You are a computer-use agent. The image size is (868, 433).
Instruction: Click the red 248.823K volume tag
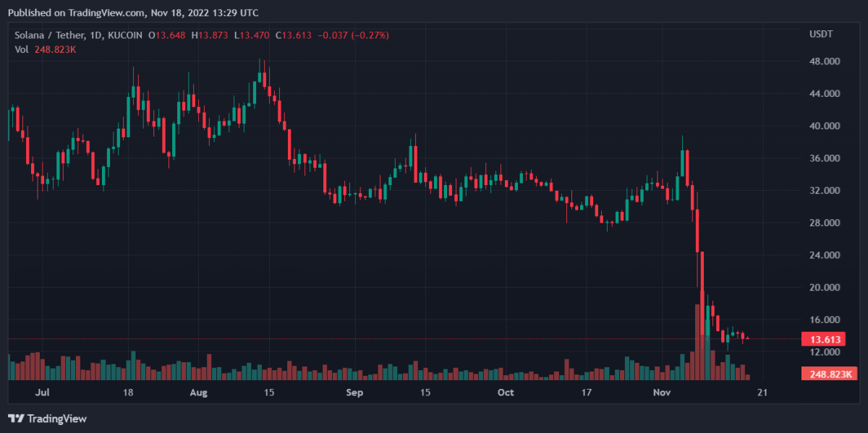830,374
